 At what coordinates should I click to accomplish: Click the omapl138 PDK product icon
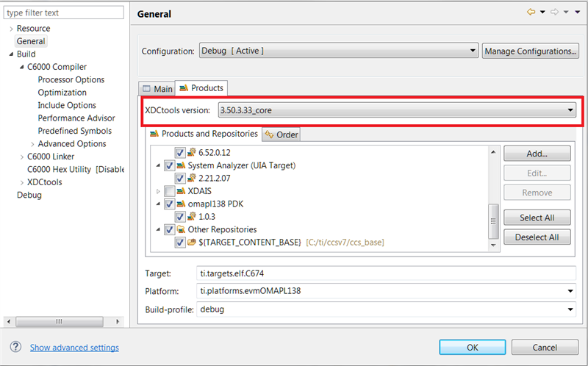181,204
